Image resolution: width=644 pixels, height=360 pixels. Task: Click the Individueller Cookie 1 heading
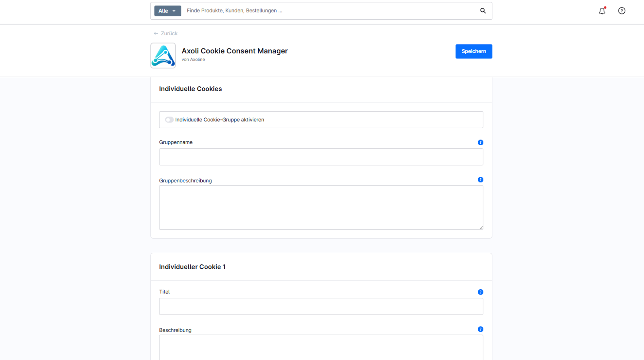click(x=192, y=267)
